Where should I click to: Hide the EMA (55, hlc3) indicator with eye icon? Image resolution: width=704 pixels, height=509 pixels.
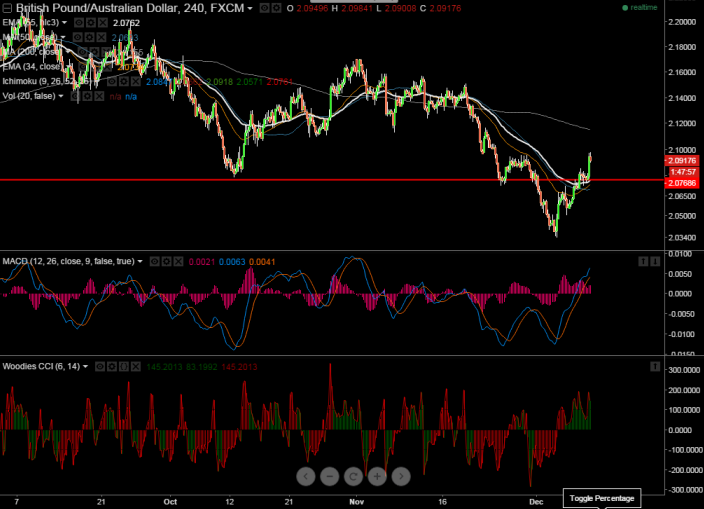(79, 22)
